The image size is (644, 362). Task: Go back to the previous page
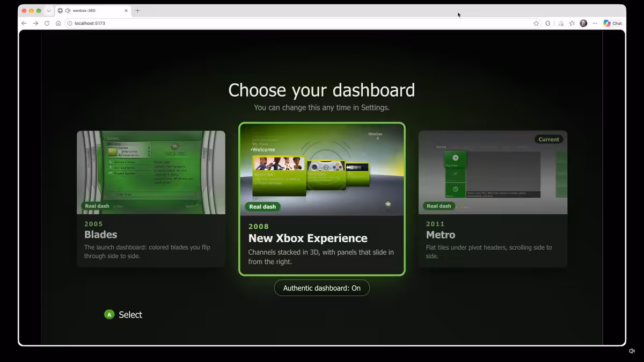coord(24,24)
